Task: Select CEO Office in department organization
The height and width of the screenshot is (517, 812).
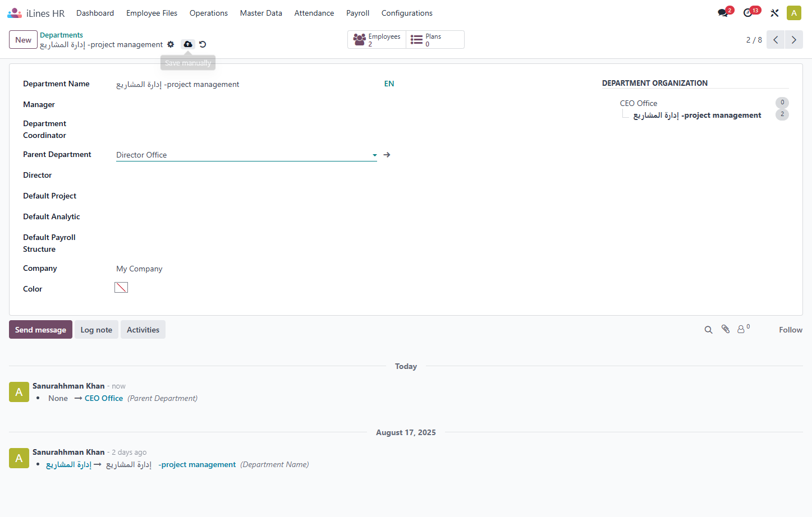Action: pyautogui.click(x=639, y=103)
